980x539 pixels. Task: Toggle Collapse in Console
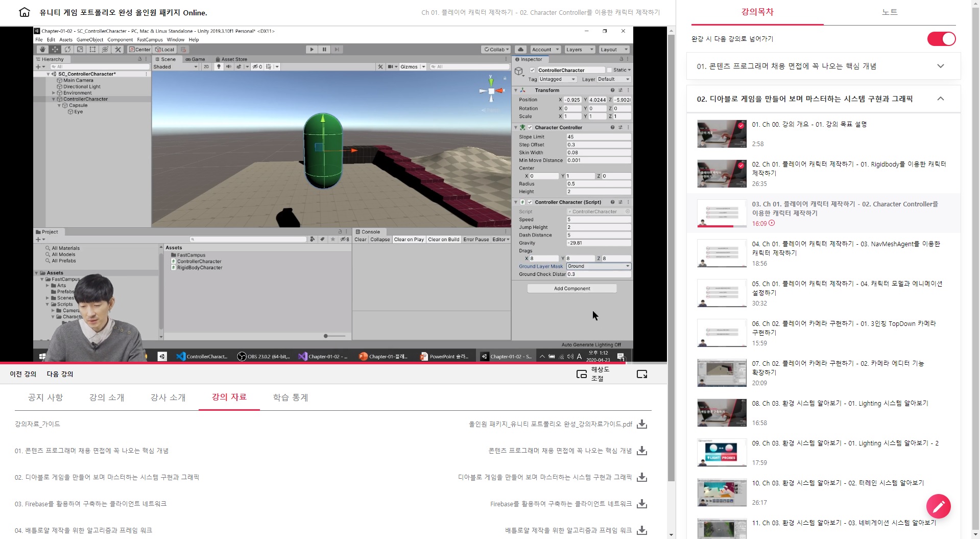[x=380, y=239]
